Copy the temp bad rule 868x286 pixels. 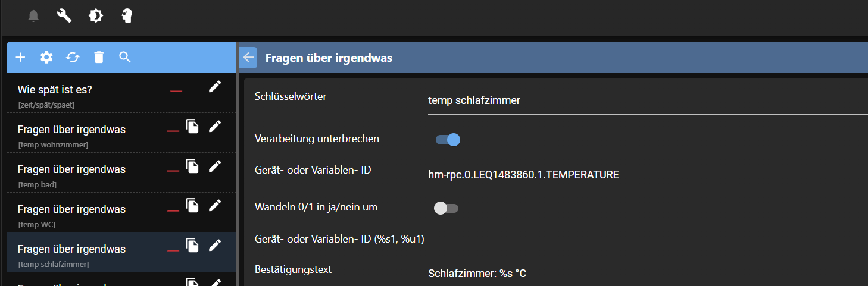point(192,167)
